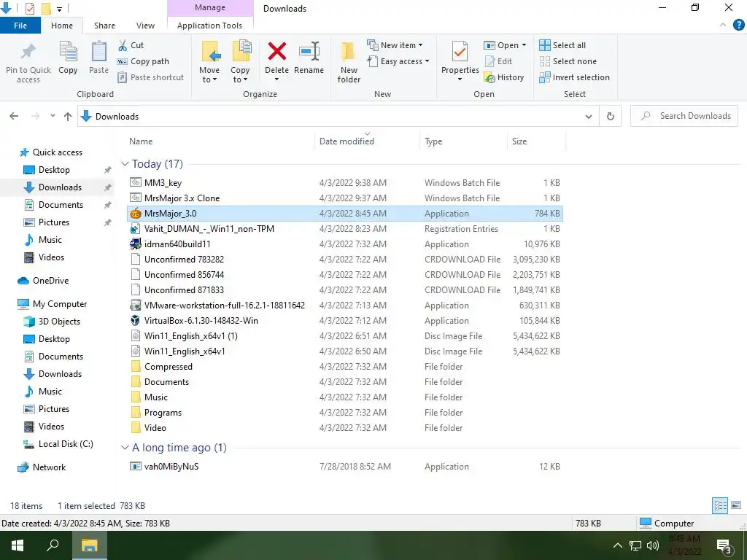The image size is (747, 560).
Task: Create a New folder
Action: (349, 63)
